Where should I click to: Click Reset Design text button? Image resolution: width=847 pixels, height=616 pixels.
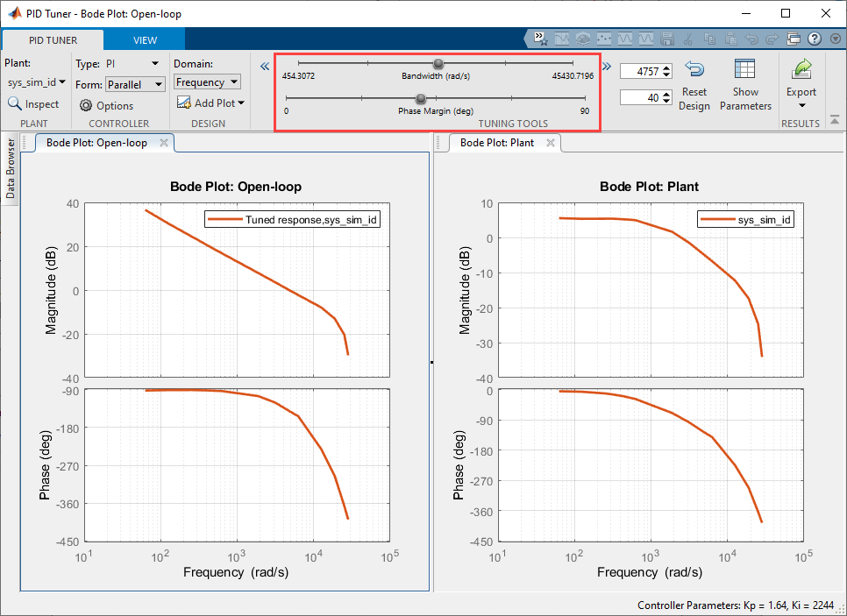pyautogui.click(x=694, y=99)
